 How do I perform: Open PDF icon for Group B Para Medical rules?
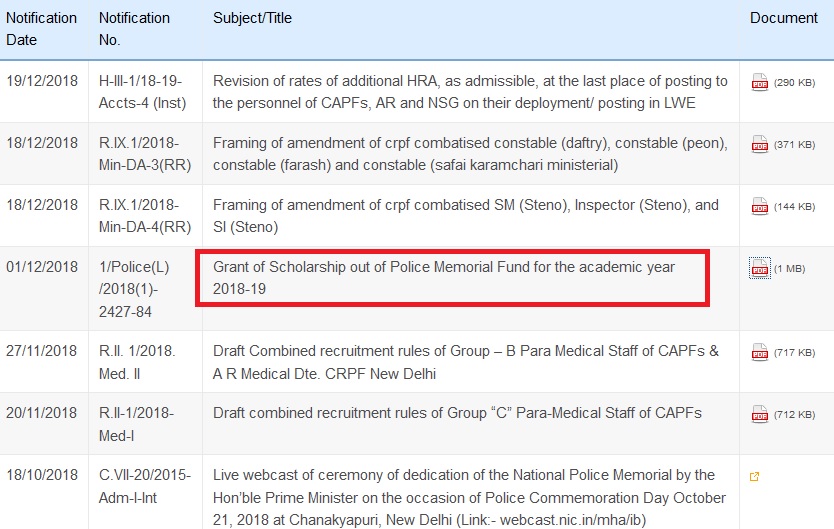[x=760, y=352]
